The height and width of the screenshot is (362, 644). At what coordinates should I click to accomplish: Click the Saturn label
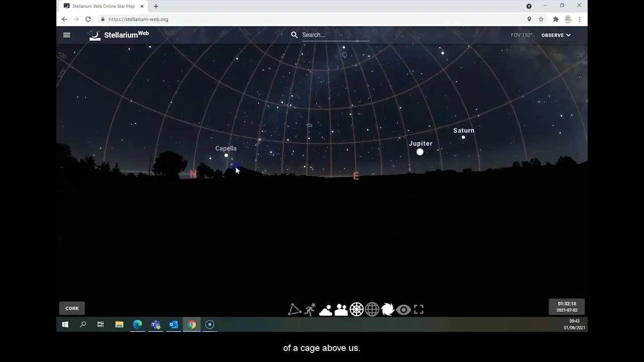[464, 130]
